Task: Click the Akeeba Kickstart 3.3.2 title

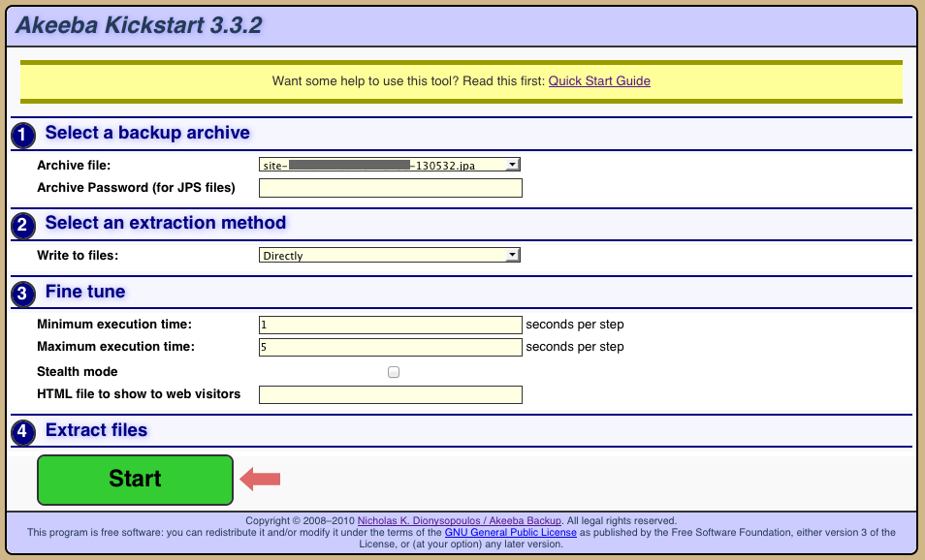Action: click(139, 26)
